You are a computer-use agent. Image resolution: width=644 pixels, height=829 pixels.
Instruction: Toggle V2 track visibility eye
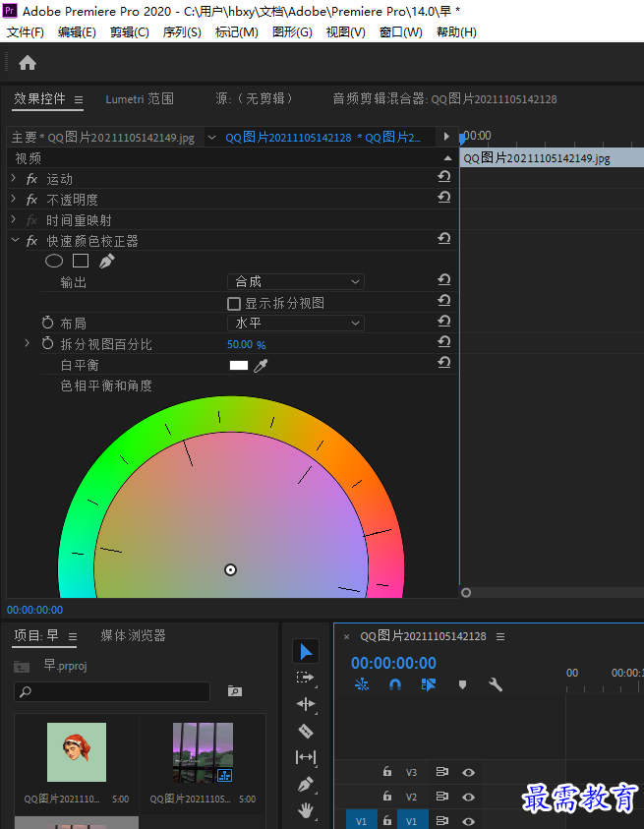pyautogui.click(x=468, y=797)
